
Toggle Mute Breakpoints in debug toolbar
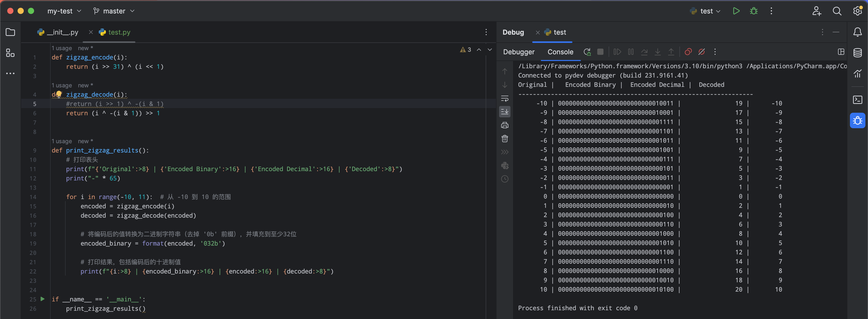(702, 52)
